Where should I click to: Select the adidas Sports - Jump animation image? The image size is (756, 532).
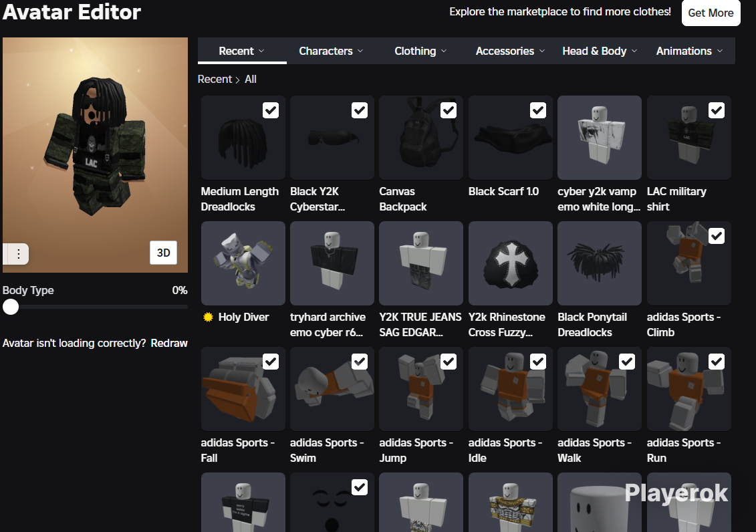421,389
